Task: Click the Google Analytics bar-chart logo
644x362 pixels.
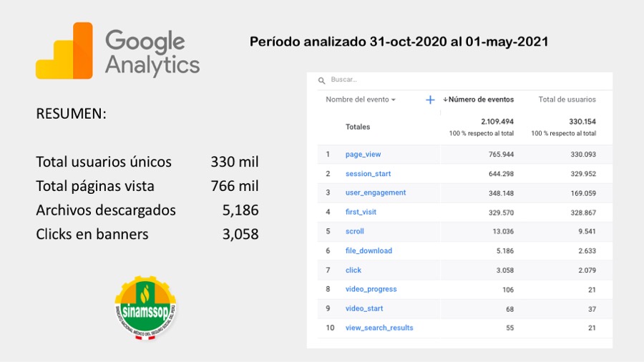Action: (64, 51)
